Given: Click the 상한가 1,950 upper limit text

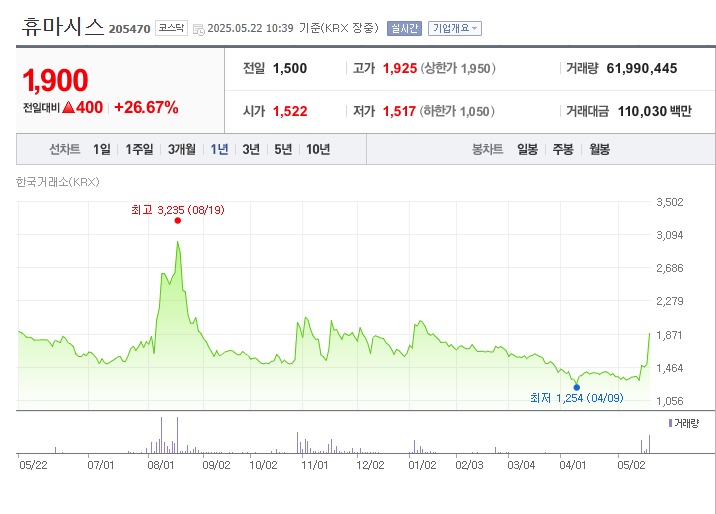Looking at the screenshot, I should (x=458, y=68).
